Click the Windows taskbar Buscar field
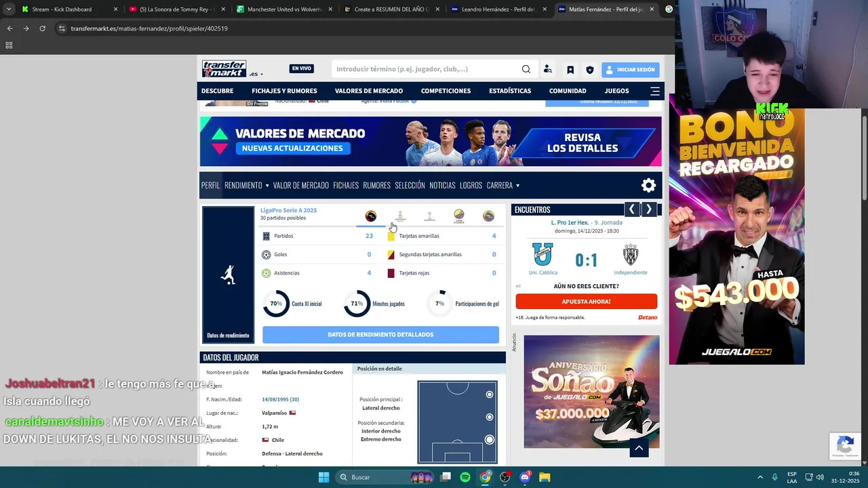The width and height of the screenshot is (868, 488). (x=384, y=477)
